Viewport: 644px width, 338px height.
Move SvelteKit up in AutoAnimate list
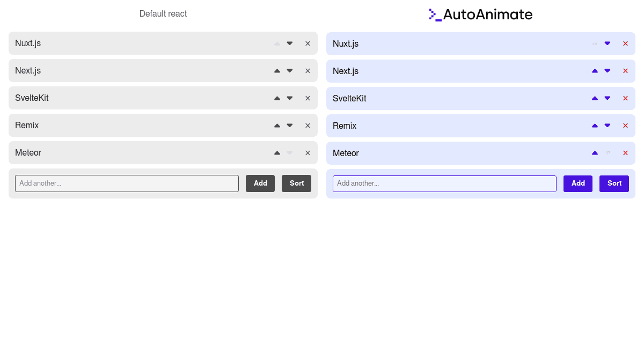595,98
